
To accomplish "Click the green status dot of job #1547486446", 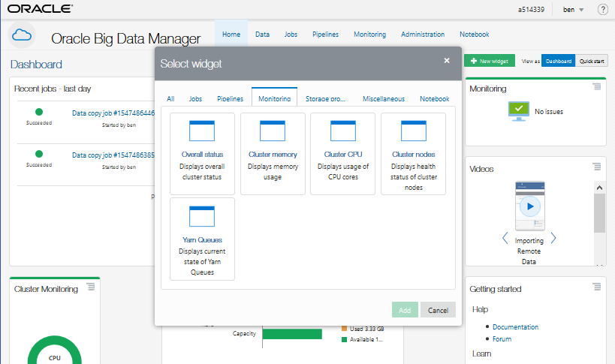I will (x=39, y=112).
